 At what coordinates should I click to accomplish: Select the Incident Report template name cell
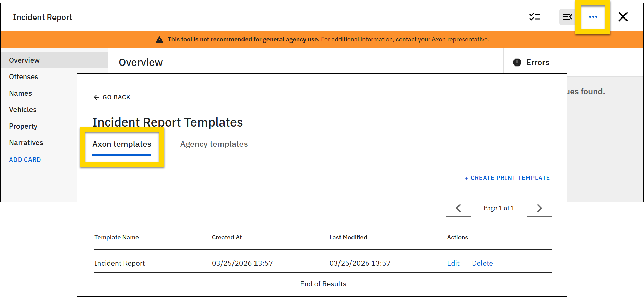click(x=119, y=263)
